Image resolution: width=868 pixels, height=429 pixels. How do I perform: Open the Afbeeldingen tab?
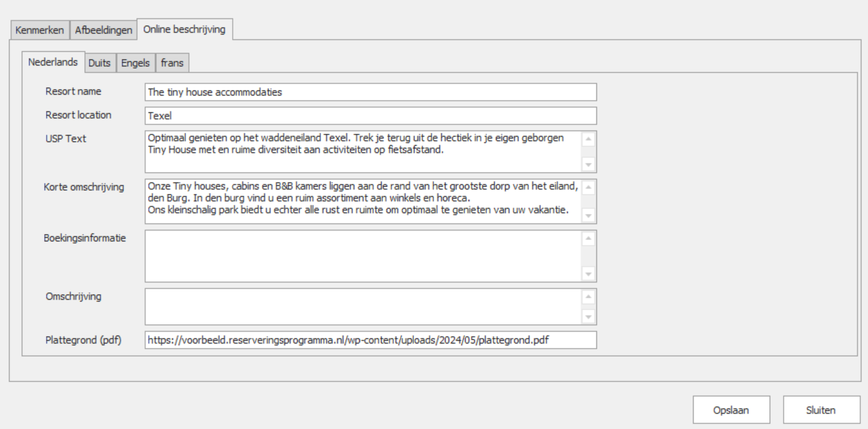103,30
